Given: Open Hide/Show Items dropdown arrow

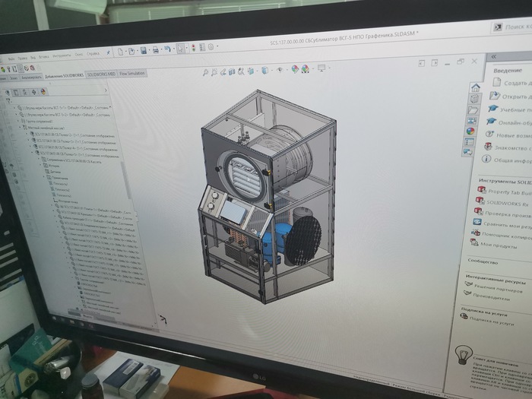Looking at the screenshot, I should (286, 70).
